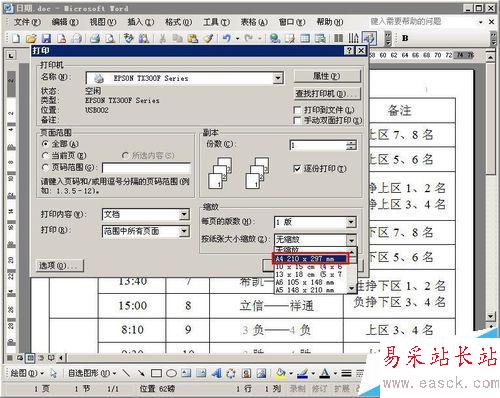
Task: Select A6 105 x 148 mm list item
Action: (311, 282)
